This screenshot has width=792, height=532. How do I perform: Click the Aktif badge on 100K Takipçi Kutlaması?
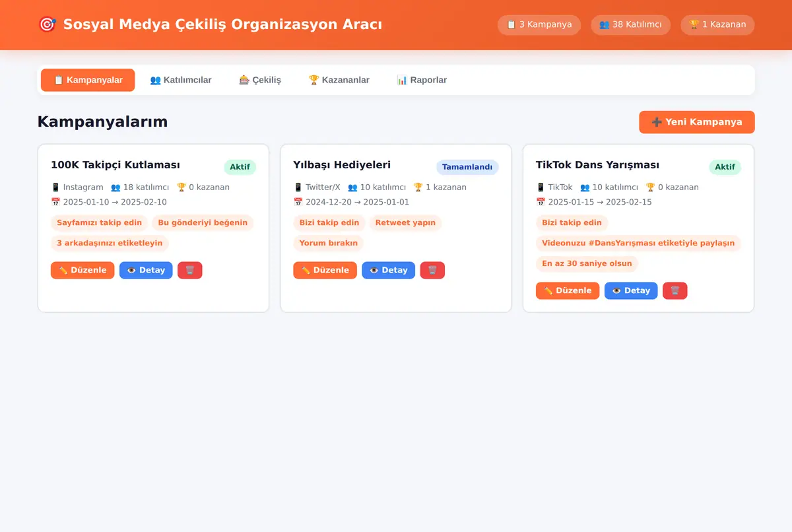[240, 167]
